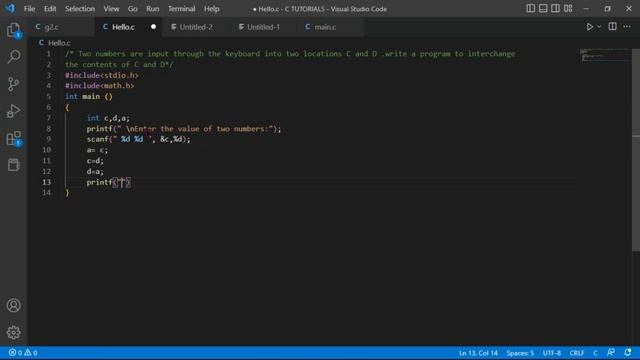Run the C file with play button
The width and height of the screenshot is (640, 360).
click(x=590, y=27)
